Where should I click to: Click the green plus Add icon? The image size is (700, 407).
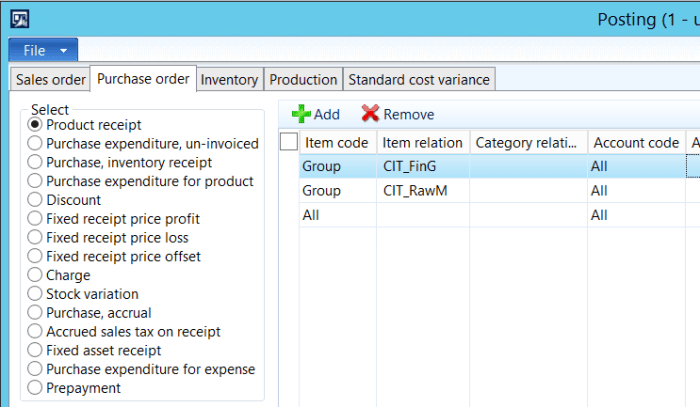click(x=301, y=114)
